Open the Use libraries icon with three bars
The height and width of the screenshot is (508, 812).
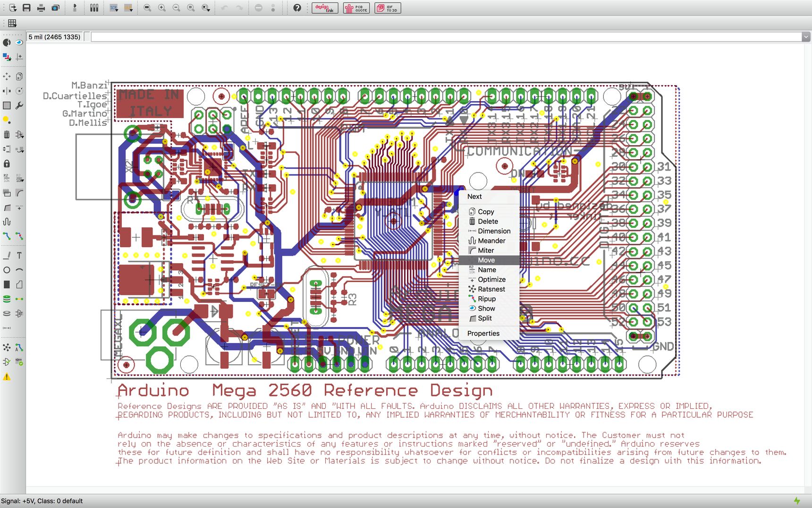94,8
